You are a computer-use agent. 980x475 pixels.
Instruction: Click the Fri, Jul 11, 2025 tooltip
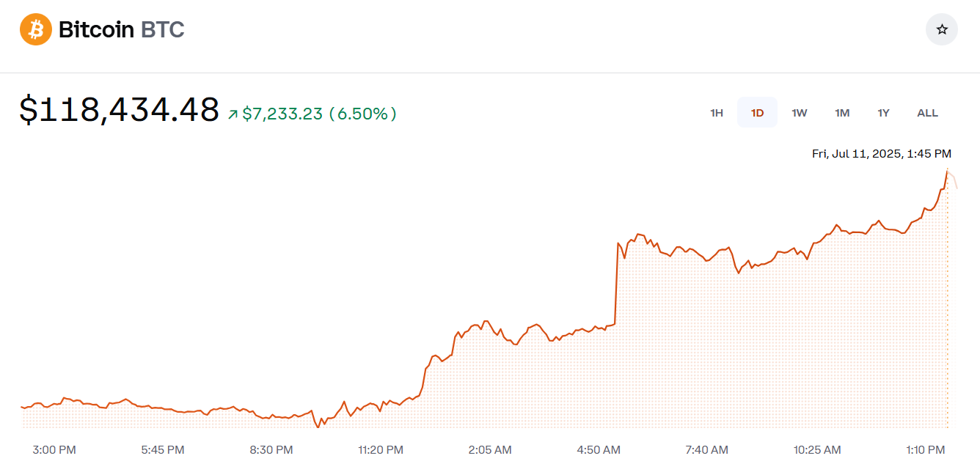[x=882, y=153]
